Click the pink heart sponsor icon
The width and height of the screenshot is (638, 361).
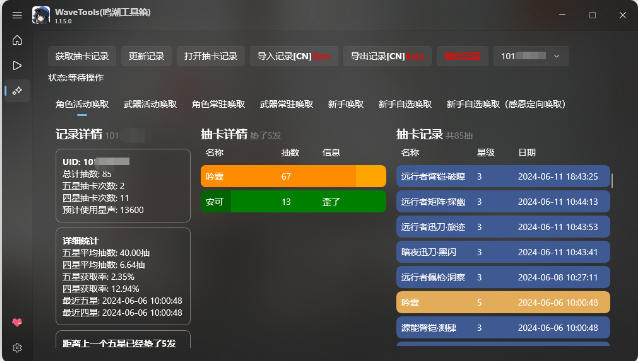17,322
